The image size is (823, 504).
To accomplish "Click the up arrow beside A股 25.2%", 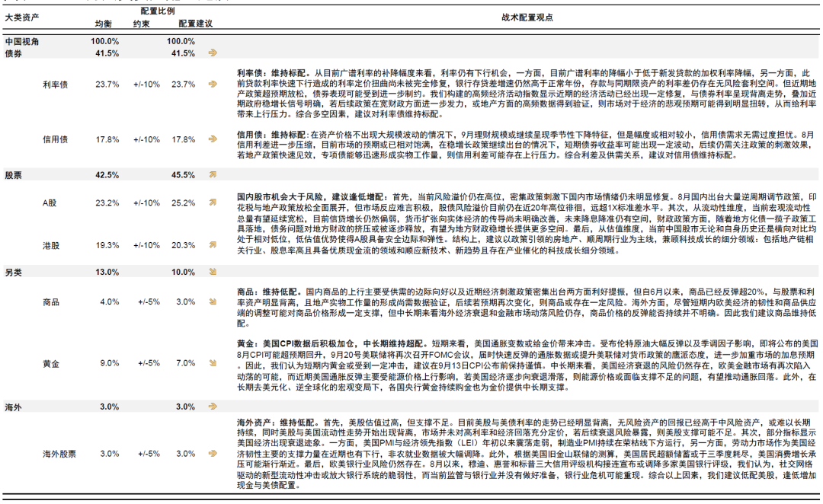I will (x=213, y=203).
